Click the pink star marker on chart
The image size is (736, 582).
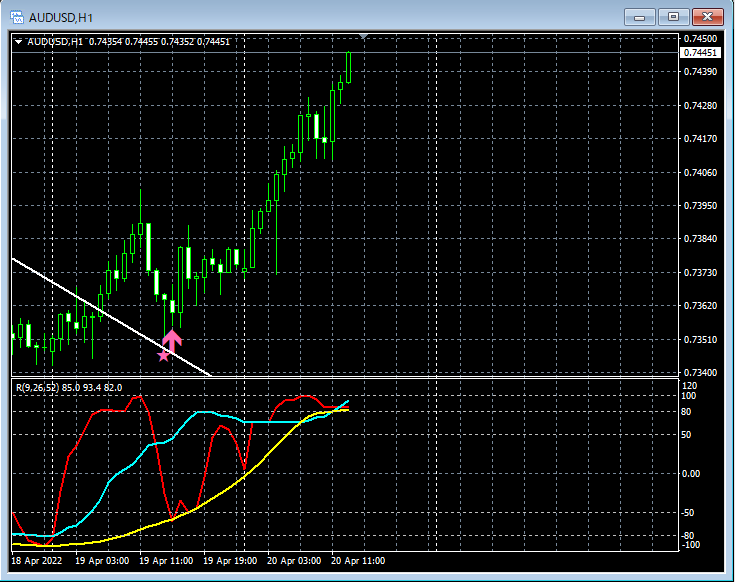(163, 356)
